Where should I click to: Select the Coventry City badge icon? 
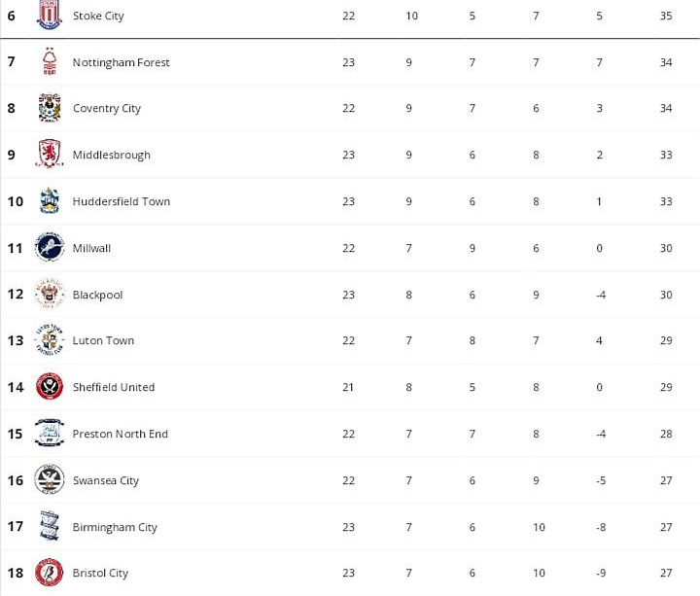(49, 108)
